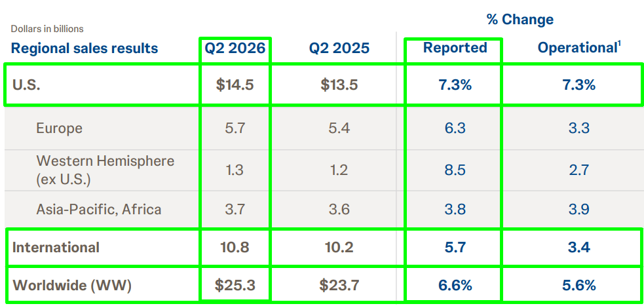Click the Europe row label
This screenshot has width=644, height=306.
pyautogui.click(x=59, y=128)
